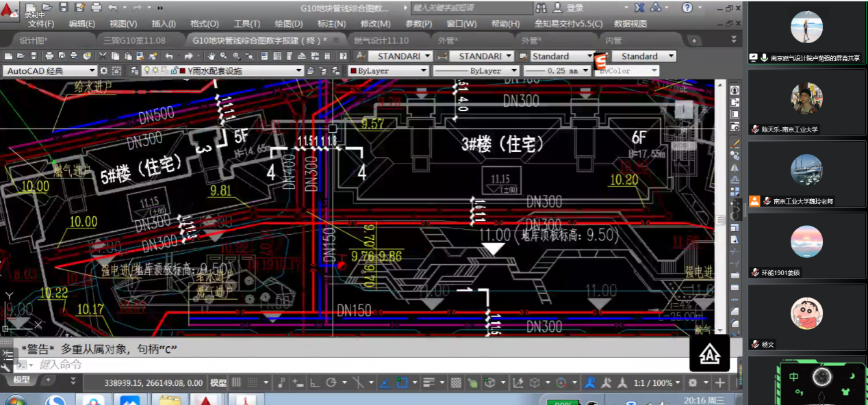This screenshot has height=405, width=868.
Task: Expand the AutoCAD 经典 workspace dropdown
Action: [92, 70]
